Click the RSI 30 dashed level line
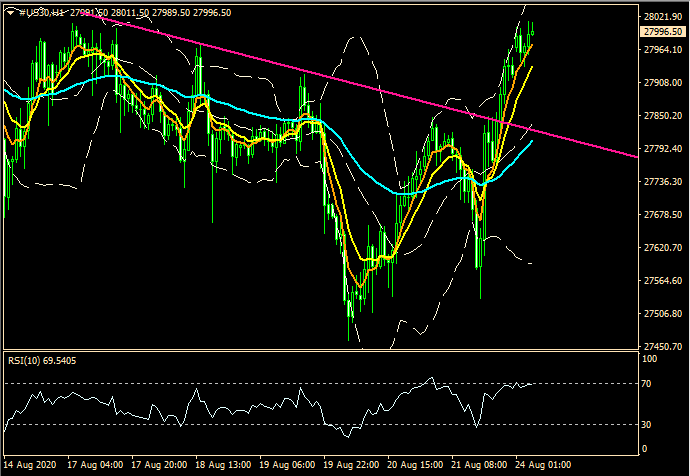The width and height of the screenshot is (690, 476). click(300, 424)
